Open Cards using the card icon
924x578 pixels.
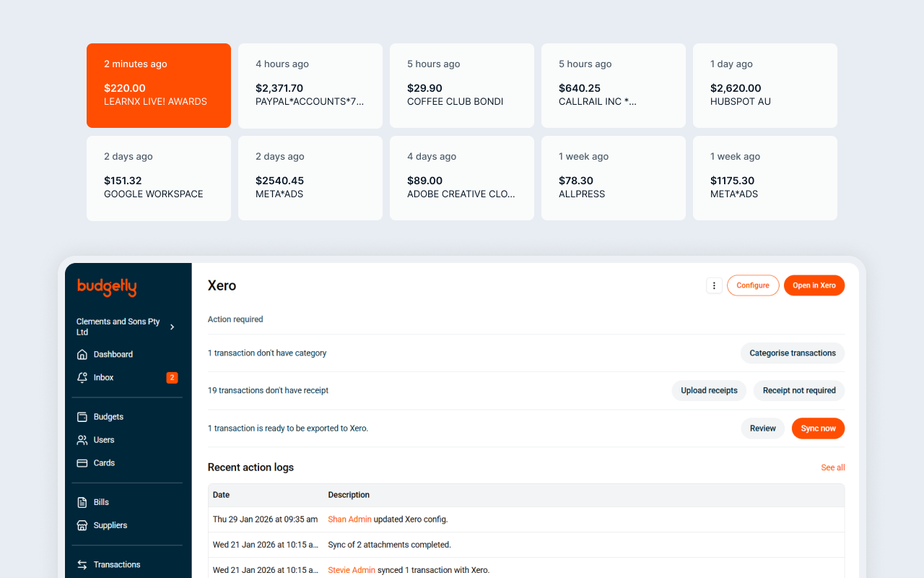[82, 462]
